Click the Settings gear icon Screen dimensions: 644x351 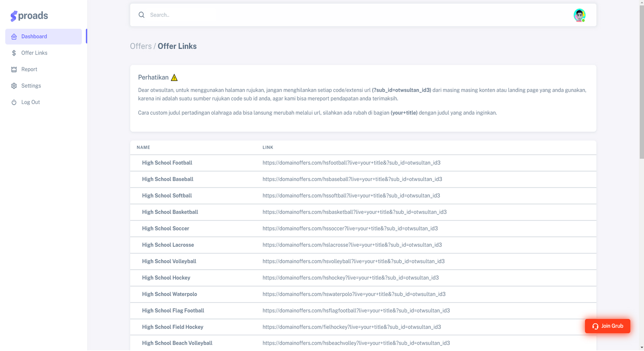click(x=14, y=86)
